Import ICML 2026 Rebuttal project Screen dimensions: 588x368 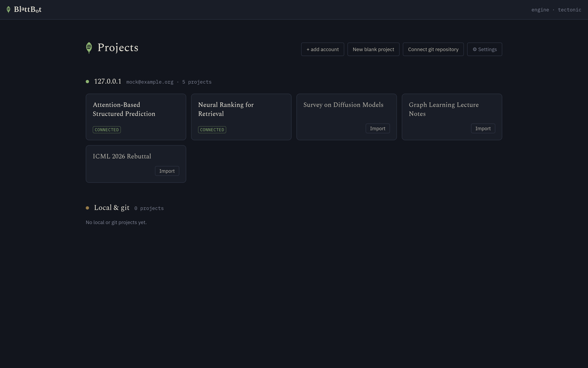[x=167, y=171]
